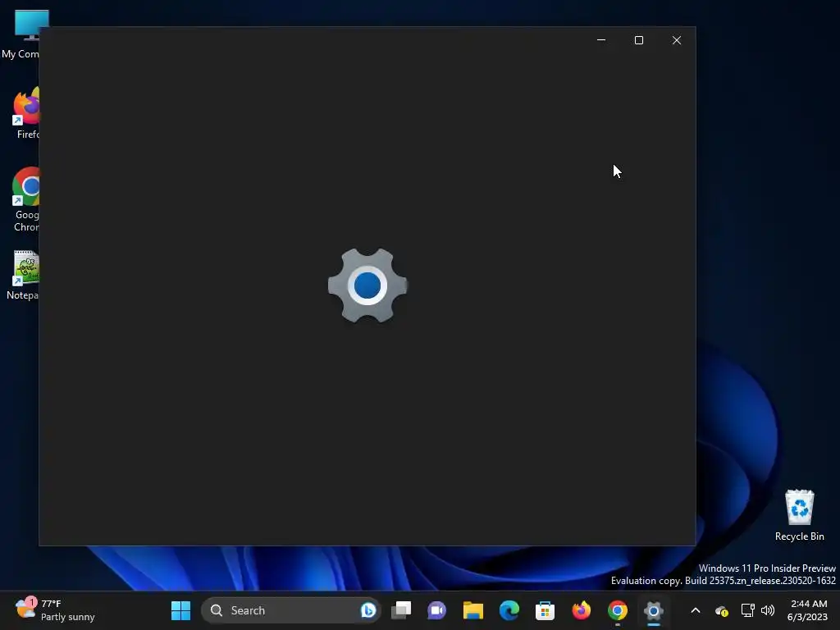The width and height of the screenshot is (840, 630).
Task: Open the Windows Start menu
Action: coord(180,610)
